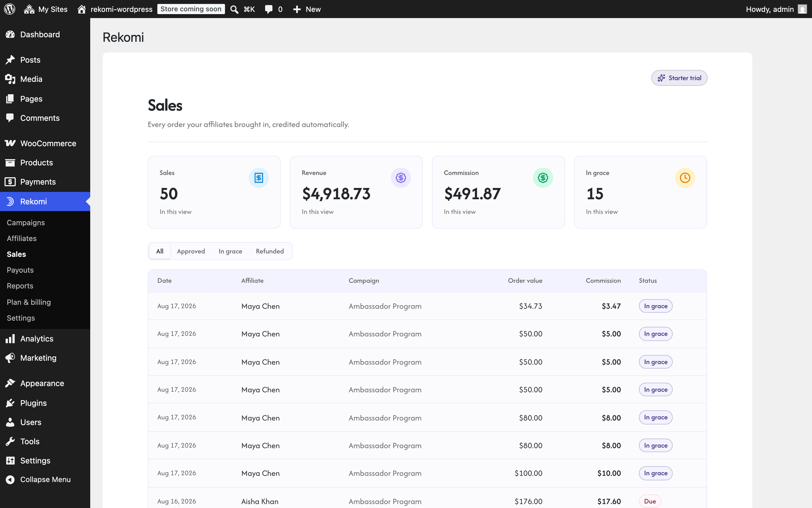Click the Appearance paintbrush icon
Image resolution: width=812 pixels, height=508 pixels.
[x=10, y=383]
